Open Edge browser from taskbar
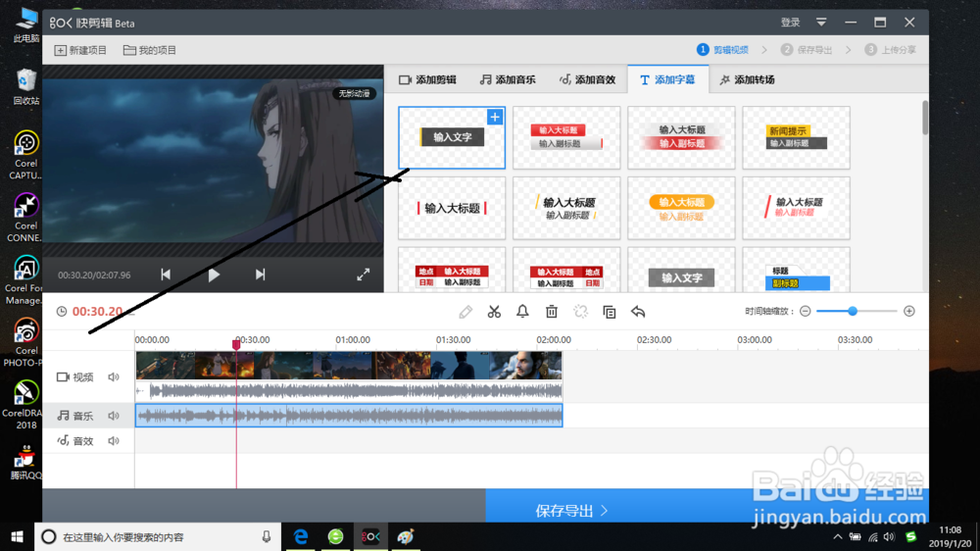 301,536
